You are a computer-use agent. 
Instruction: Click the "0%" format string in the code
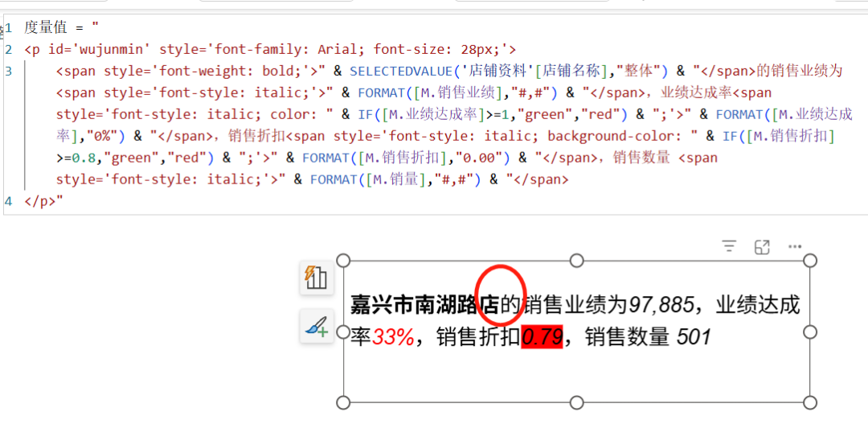(104, 136)
